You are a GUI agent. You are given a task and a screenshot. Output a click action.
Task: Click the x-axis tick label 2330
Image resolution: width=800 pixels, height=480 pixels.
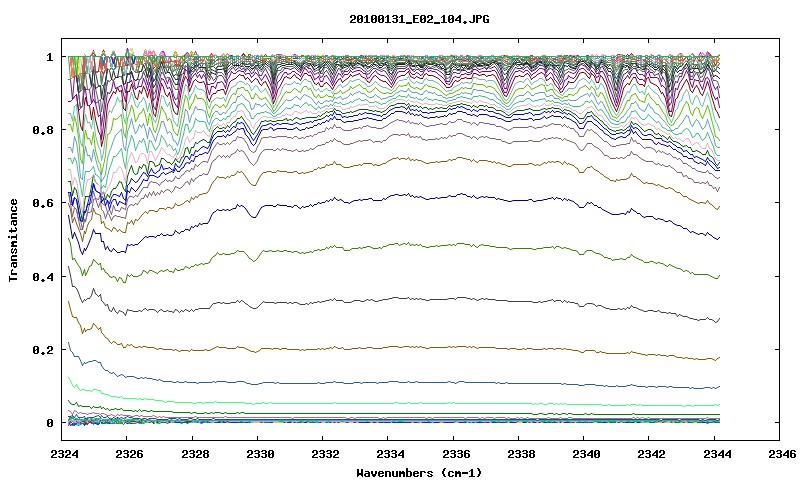pyautogui.click(x=261, y=454)
